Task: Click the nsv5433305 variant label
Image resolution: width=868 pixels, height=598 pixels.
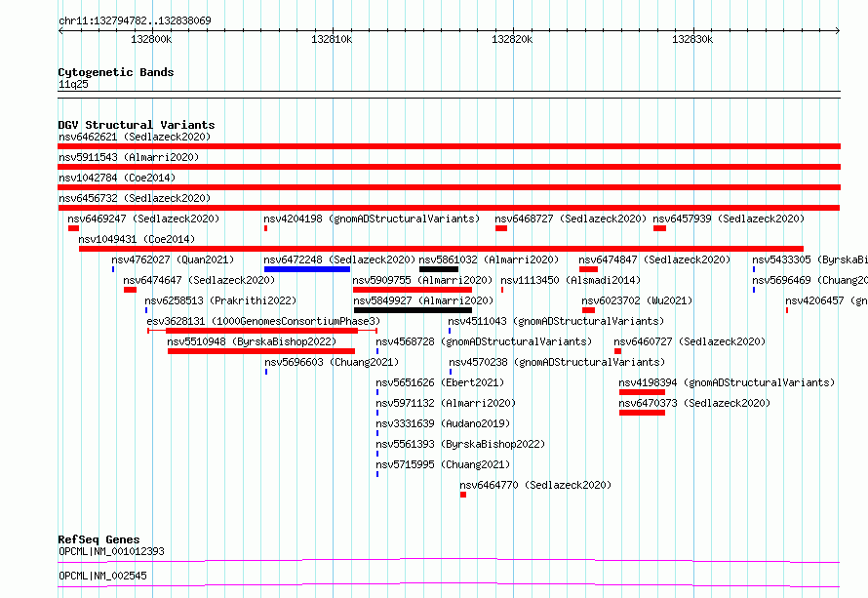Action: point(809,259)
